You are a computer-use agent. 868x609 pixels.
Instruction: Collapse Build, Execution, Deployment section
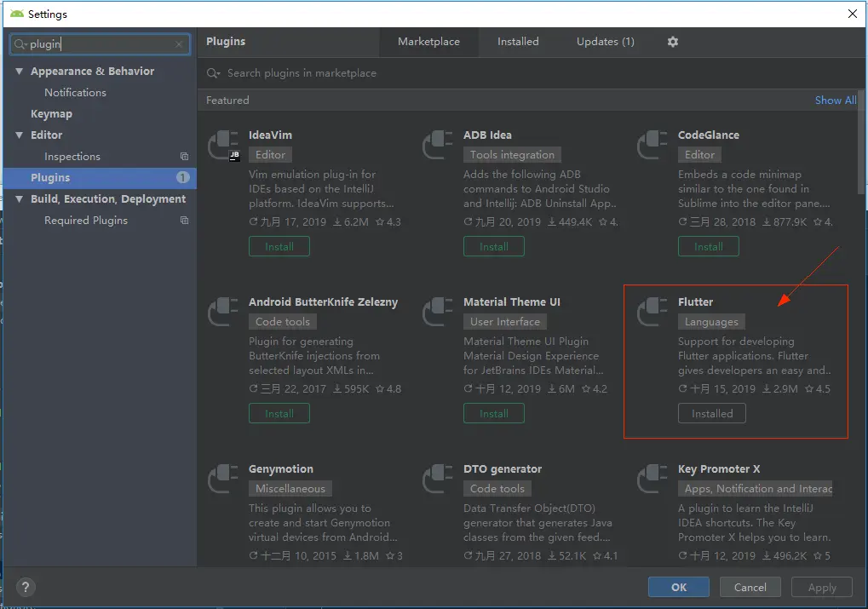point(20,199)
